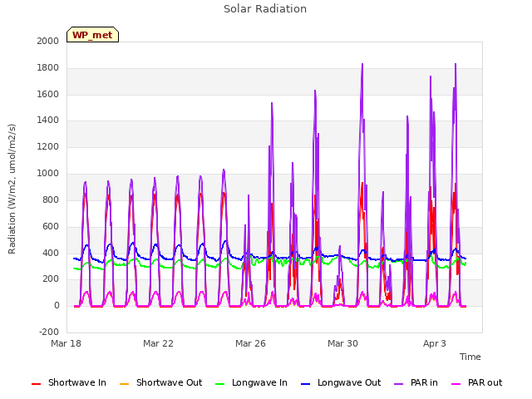
Task: Select the PAR in legend entry
Action: pyautogui.click(x=416, y=382)
